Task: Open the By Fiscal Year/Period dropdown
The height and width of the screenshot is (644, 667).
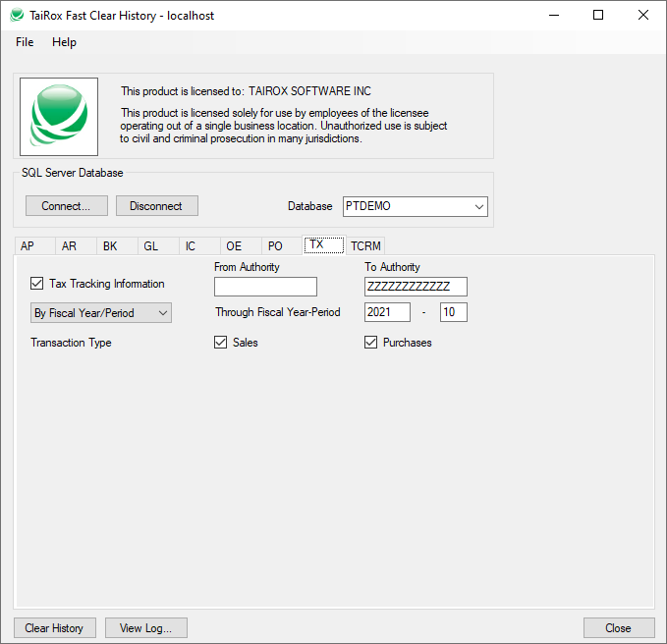Action: (x=101, y=313)
